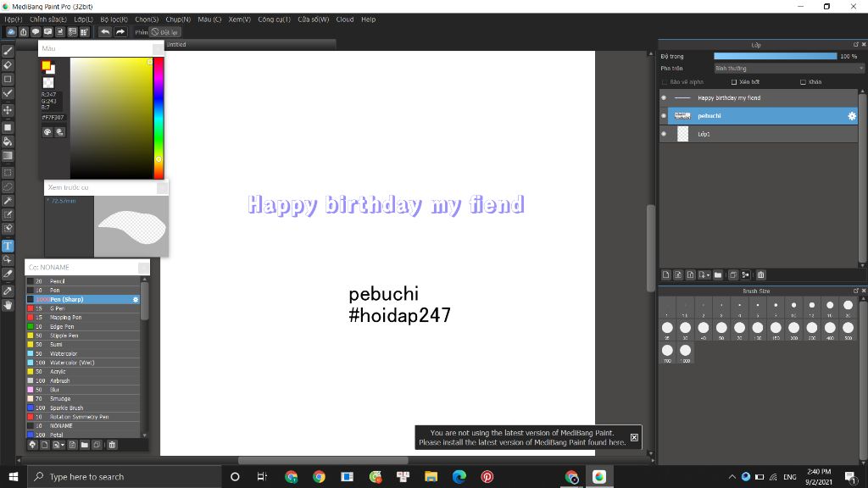
Task: Select the Move tool
Action: 8,110
